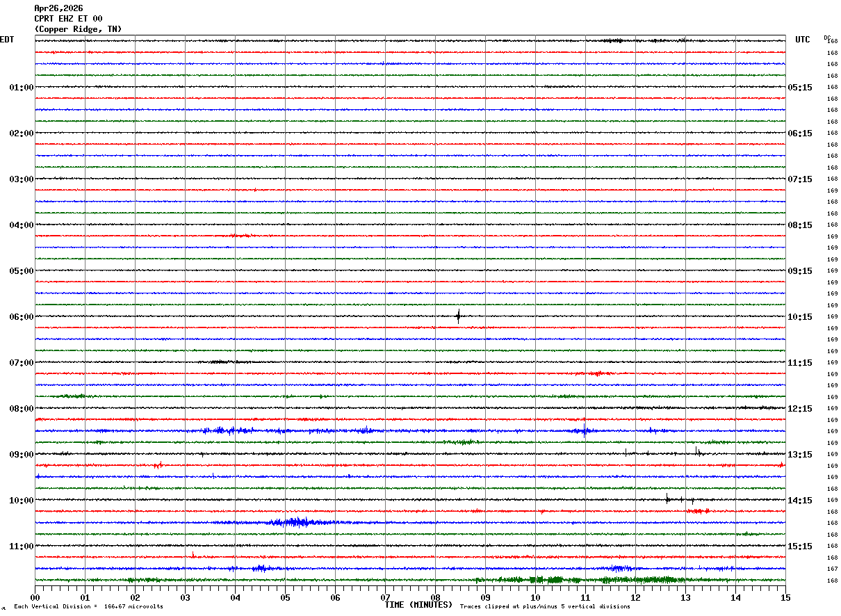
Task: Click minute tick label 15 on bottom axis
Action: (x=785, y=597)
